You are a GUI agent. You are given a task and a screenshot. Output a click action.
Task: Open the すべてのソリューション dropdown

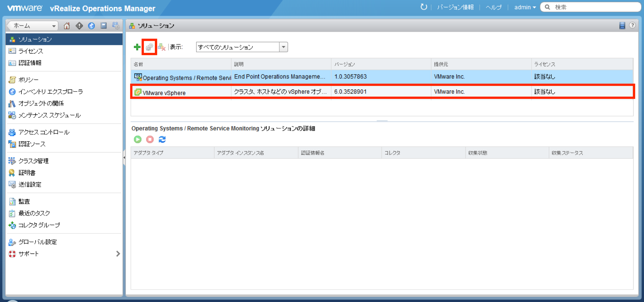[283, 47]
